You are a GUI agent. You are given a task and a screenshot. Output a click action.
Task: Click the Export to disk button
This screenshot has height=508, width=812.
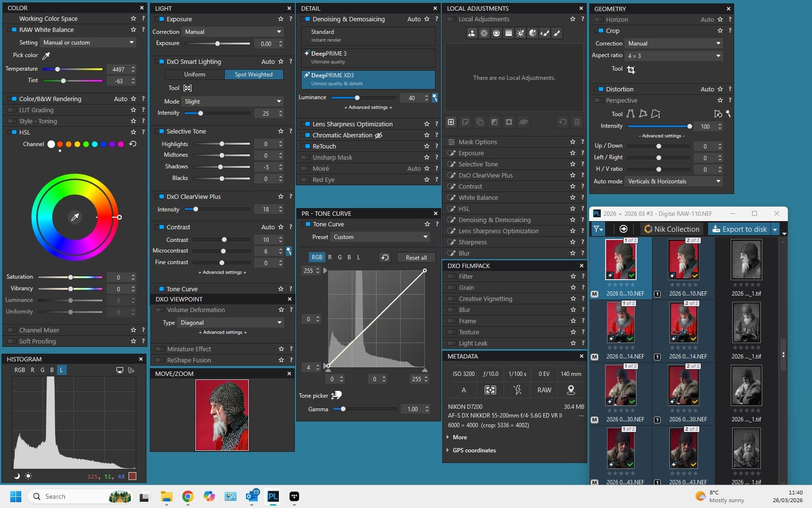[x=739, y=229]
